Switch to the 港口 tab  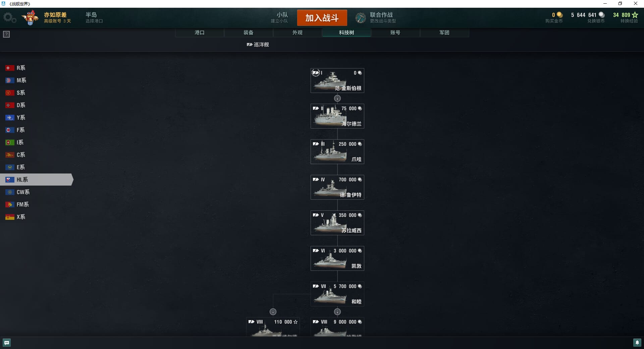tap(200, 33)
